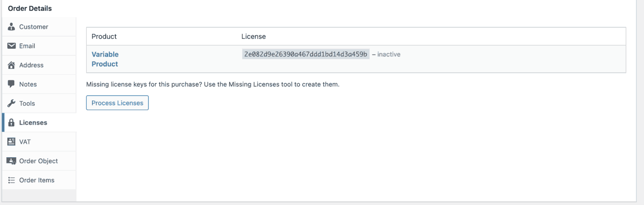644x205 pixels.
Task: Click the Email envelope icon
Action: [12, 46]
